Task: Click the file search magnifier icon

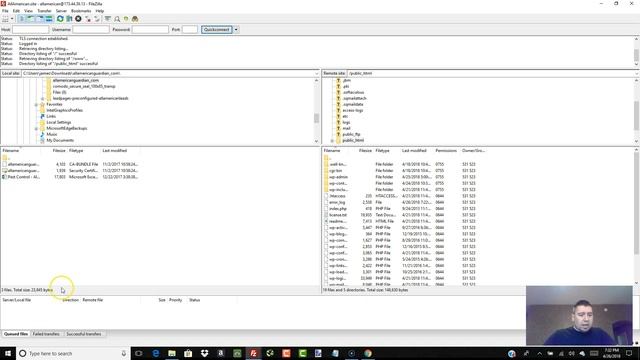Action: [117, 19]
